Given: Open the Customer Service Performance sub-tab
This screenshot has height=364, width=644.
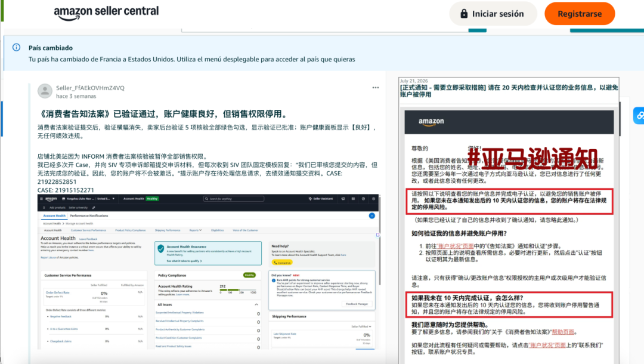Looking at the screenshot, I should (x=88, y=230).
